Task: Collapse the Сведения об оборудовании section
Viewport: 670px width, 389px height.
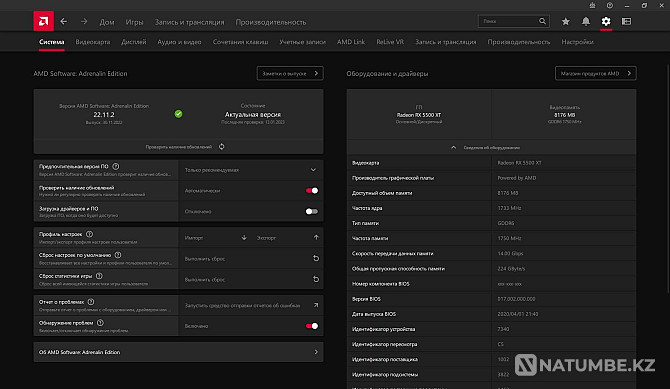Action: pyautogui.click(x=491, y=147)
